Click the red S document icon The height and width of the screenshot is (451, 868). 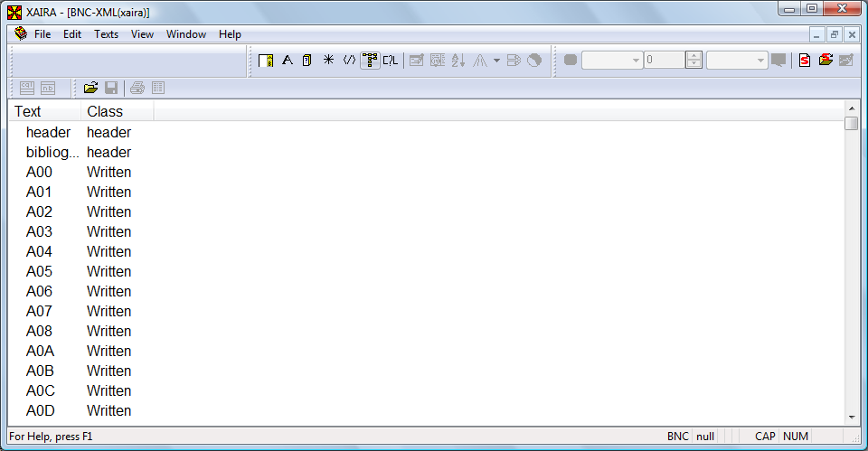click(x=805, y=60)
